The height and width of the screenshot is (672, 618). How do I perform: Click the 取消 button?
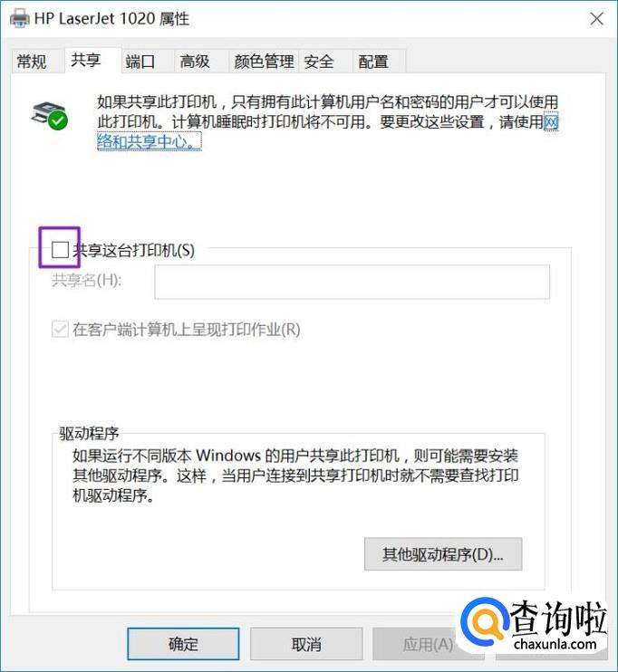(306, 644)
